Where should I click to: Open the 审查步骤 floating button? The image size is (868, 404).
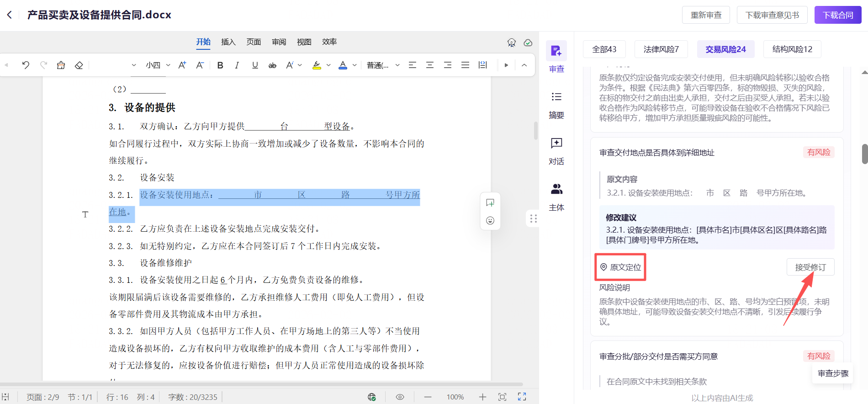833,373
